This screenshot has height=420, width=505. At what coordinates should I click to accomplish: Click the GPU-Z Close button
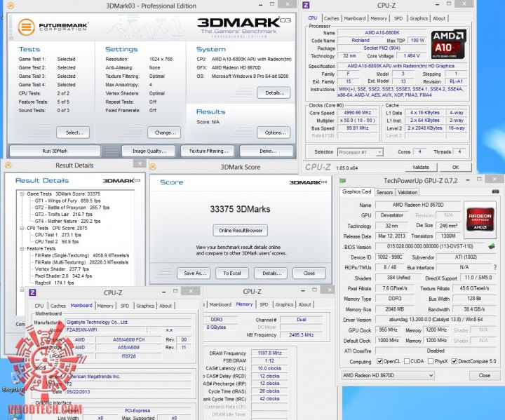485,375
